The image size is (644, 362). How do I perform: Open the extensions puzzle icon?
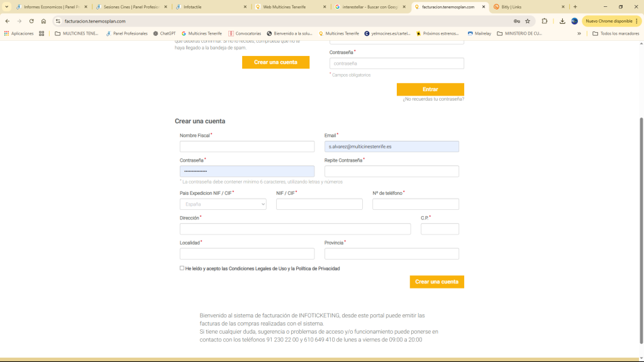pyautogui.click(x=545, y=21)
